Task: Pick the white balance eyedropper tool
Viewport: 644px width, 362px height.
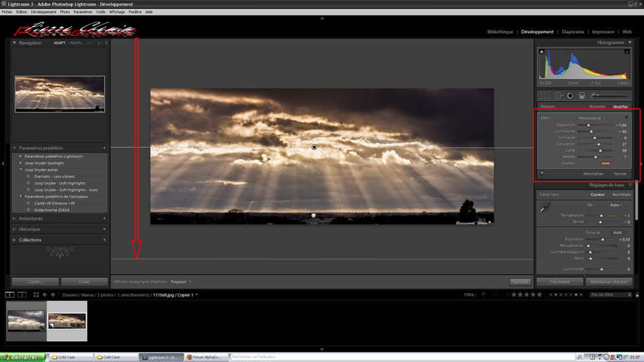Action: [x=544, y=207]
